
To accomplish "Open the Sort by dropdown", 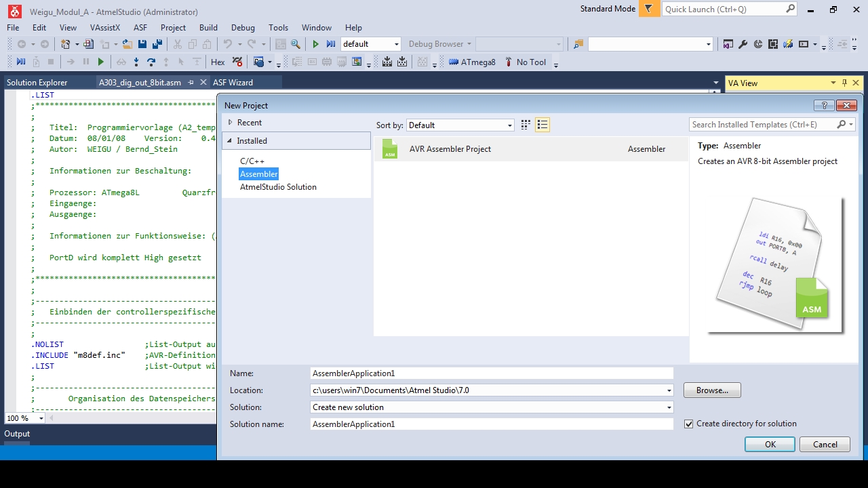I will [510, 125].
